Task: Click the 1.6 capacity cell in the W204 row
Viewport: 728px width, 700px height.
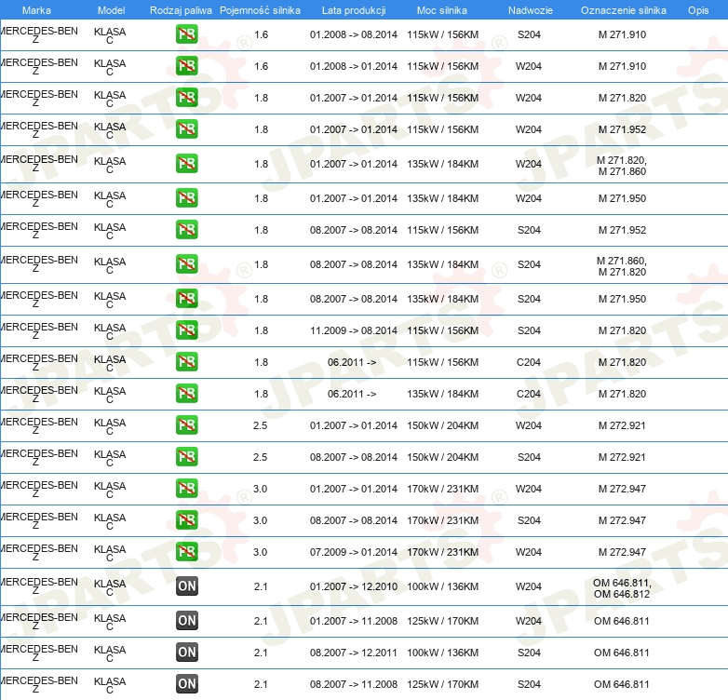Action: (x=261, y=66)
